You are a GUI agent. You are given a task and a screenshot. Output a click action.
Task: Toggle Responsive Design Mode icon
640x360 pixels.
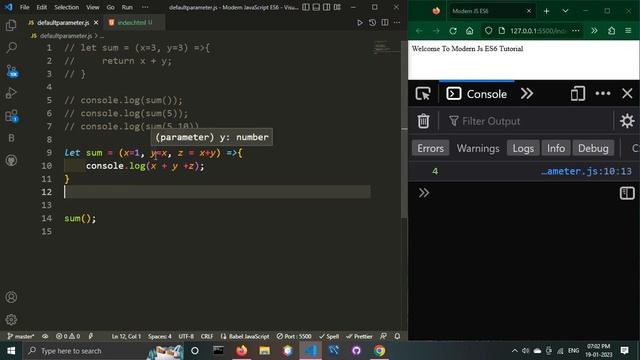click(x=578, y=94)
